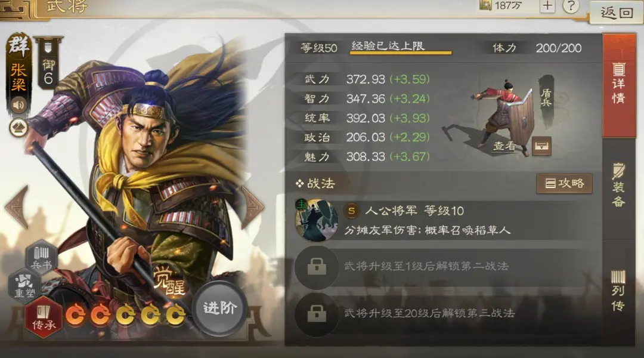Viewport: 644px width, 358px height.
Task: Select the 人公将军 skill portrait
Action: point(316,220)
